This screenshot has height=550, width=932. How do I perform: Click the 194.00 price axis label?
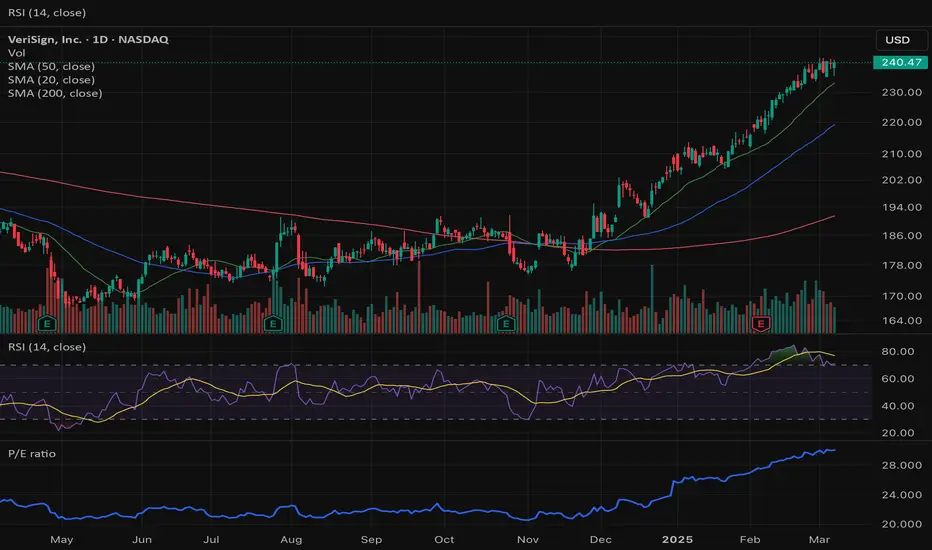(902, 208)
